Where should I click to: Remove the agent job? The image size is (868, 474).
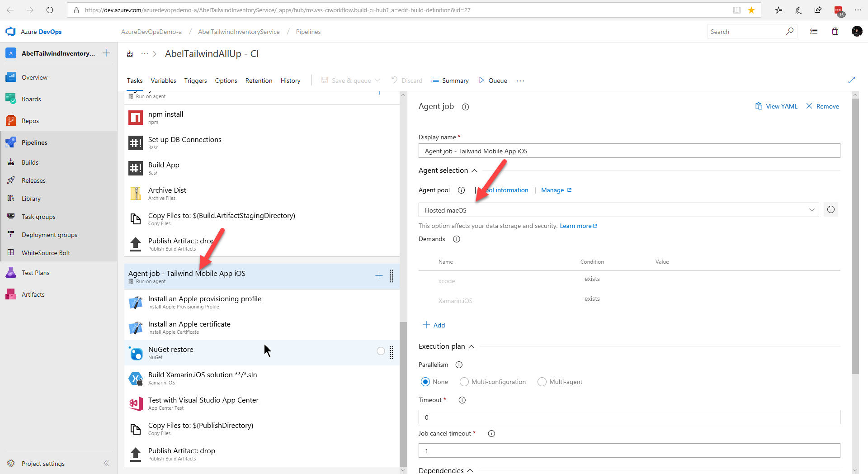point(822,106)
